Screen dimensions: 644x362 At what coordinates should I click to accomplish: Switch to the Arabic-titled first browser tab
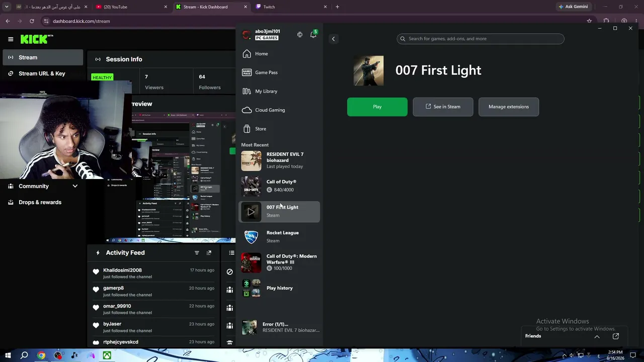point(52,7)
